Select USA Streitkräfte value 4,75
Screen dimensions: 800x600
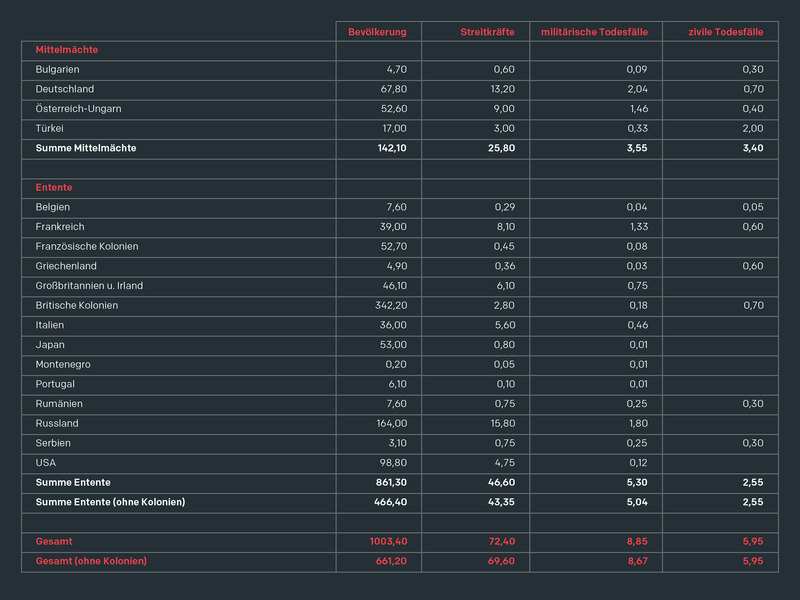(505, 463)
